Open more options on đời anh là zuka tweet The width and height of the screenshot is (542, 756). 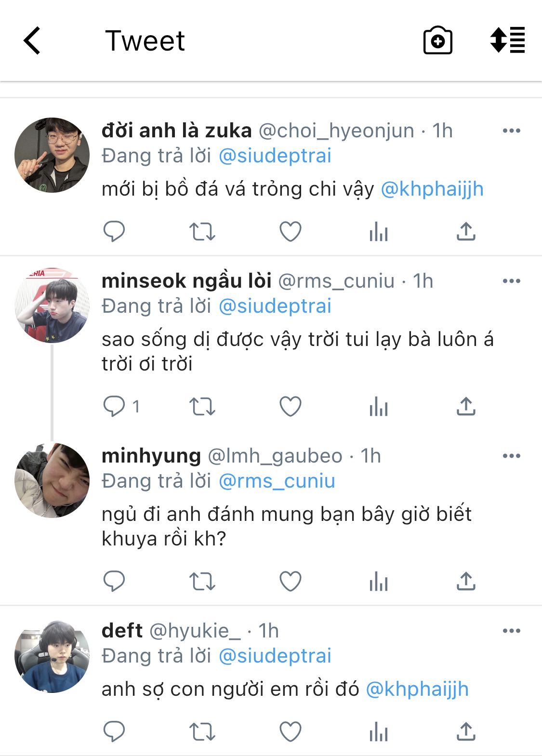click(511, 131)
